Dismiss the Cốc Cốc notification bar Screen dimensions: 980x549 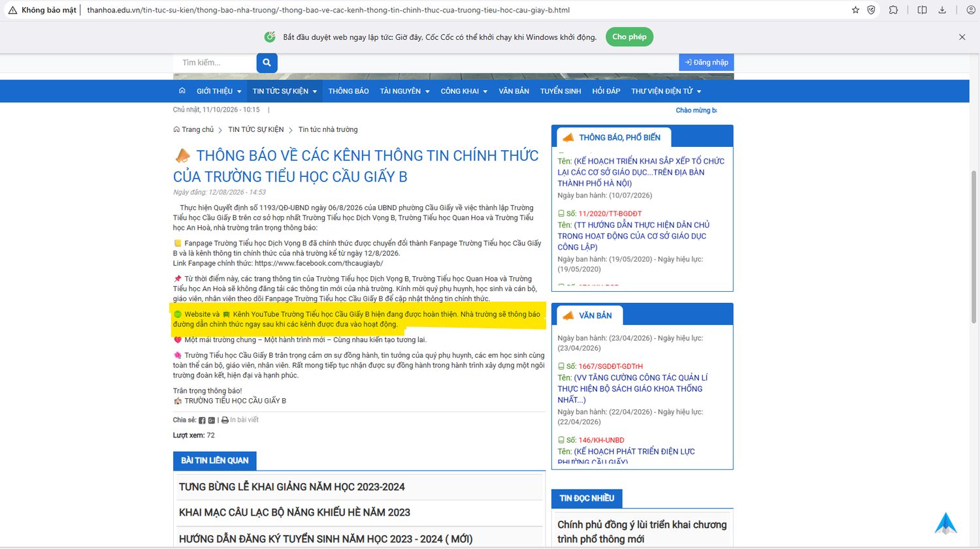[x=962, y=37]
